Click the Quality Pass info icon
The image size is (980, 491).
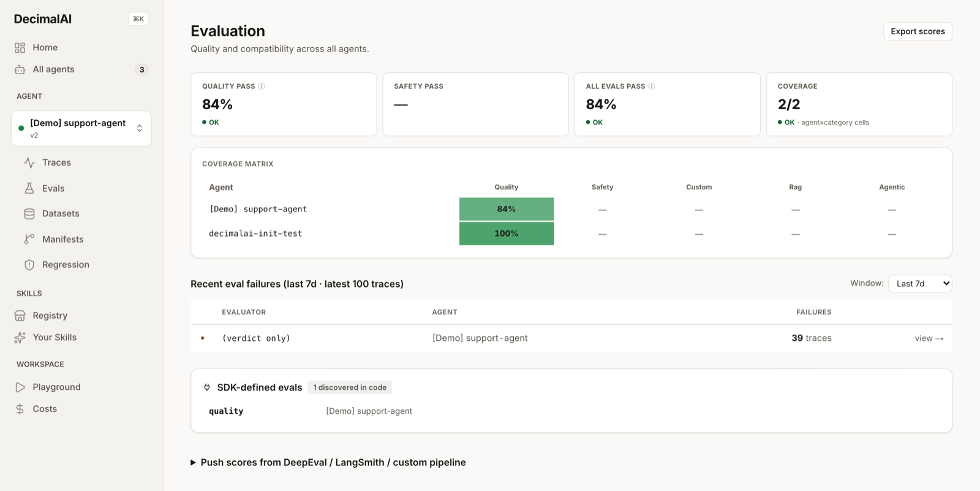click(262, 86)
